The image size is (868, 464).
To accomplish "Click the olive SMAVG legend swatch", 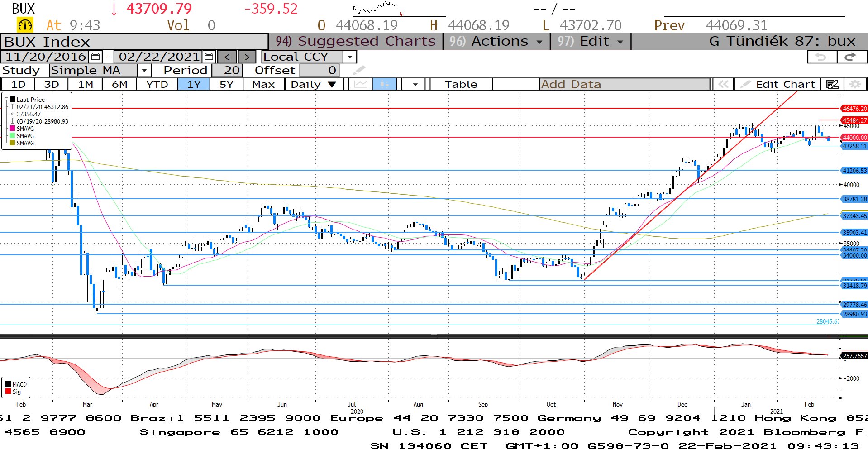I will pos(12,143).
